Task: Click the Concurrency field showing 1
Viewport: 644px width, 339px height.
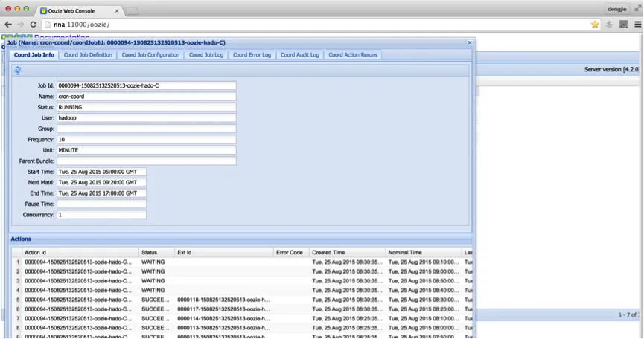Action: (101, 215)
